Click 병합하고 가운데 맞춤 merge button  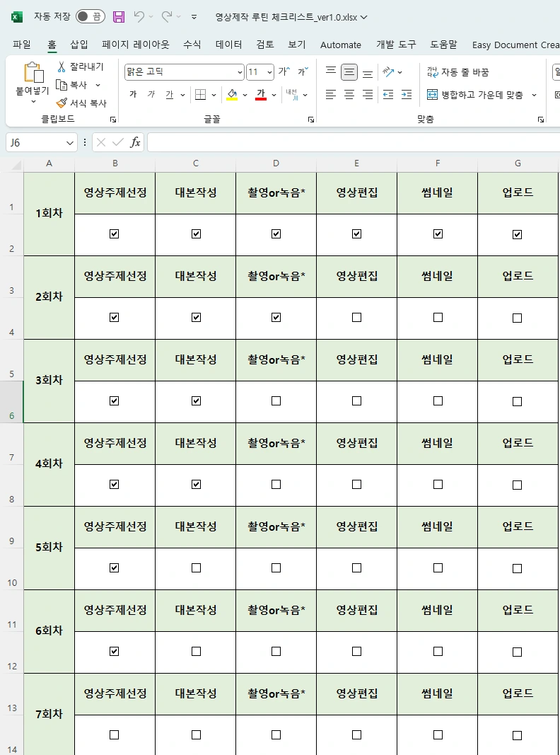pos(475,95)
